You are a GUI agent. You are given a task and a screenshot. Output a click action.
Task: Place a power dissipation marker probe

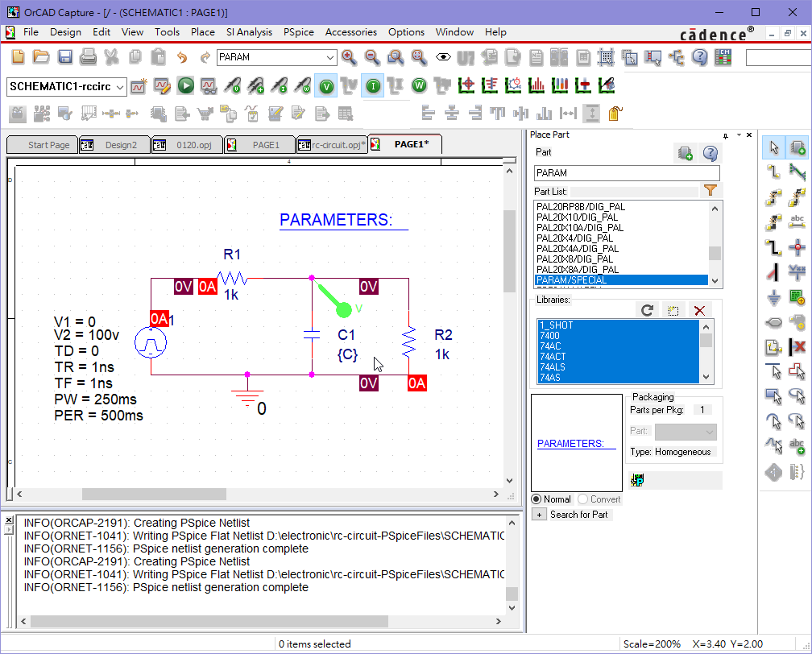click(302, 86)
